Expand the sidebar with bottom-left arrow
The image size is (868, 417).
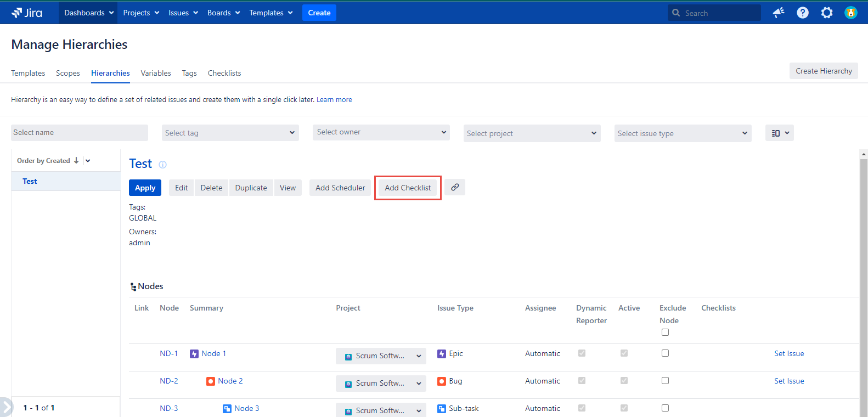point(6,407)
